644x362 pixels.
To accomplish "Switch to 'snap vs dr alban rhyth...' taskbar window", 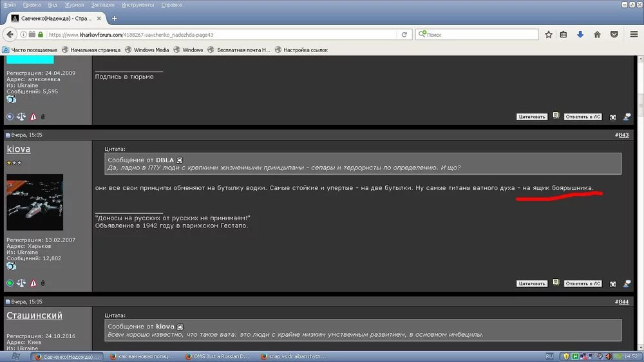I will pos(293,356).
